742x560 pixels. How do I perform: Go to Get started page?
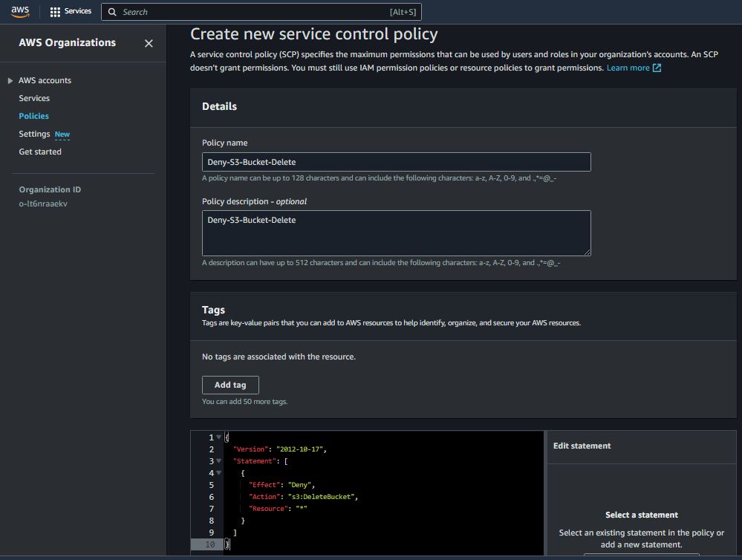point(40,152)
